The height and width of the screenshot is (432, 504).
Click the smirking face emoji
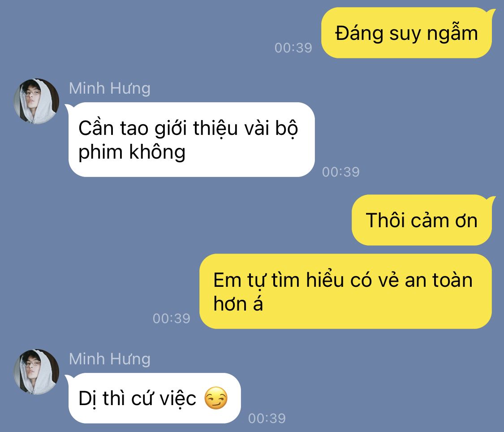[x=216, y=398]
